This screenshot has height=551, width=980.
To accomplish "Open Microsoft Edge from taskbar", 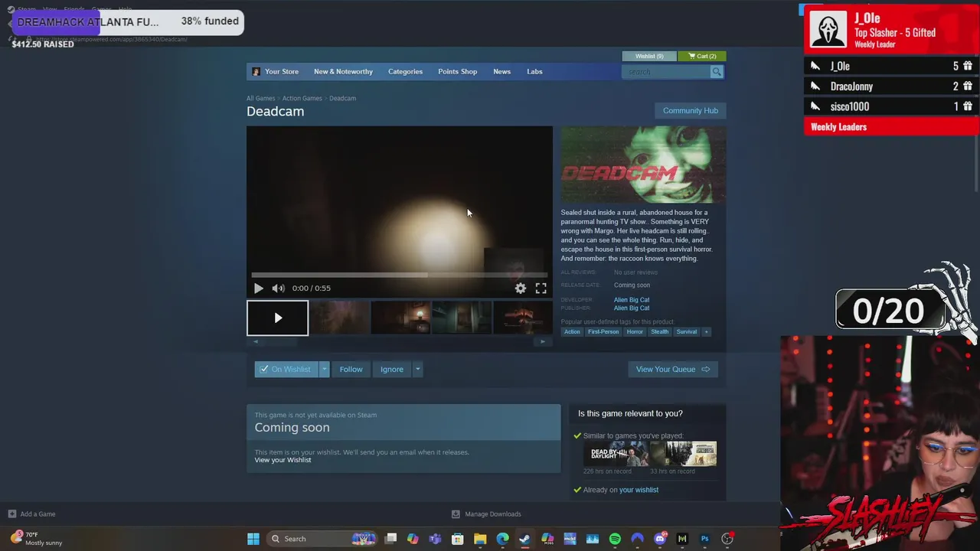I will click(x=502, y=539).
